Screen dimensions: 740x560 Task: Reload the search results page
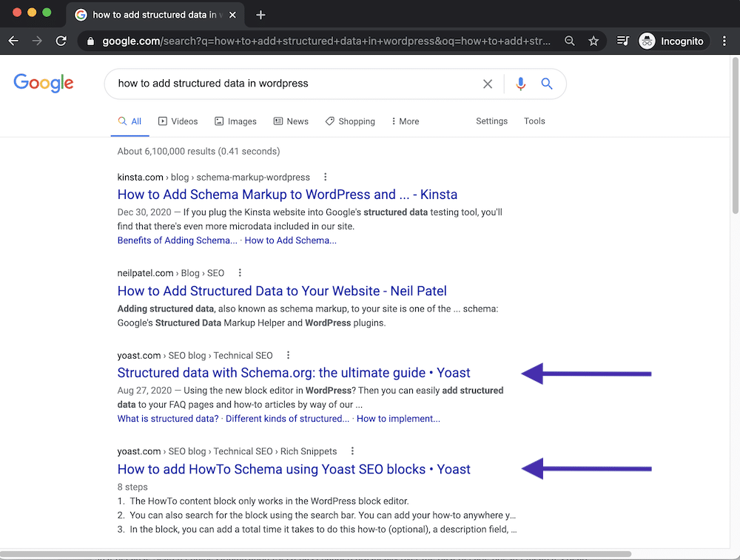pos(61,41)
